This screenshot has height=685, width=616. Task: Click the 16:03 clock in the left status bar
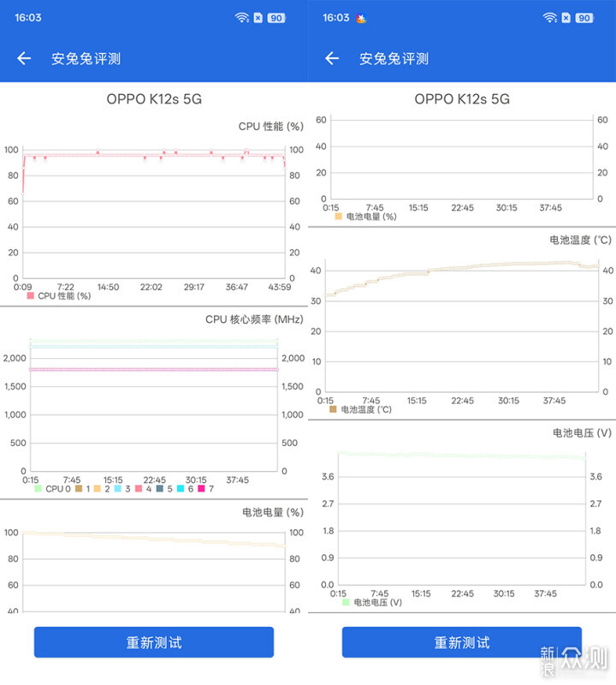pos(28,18)
